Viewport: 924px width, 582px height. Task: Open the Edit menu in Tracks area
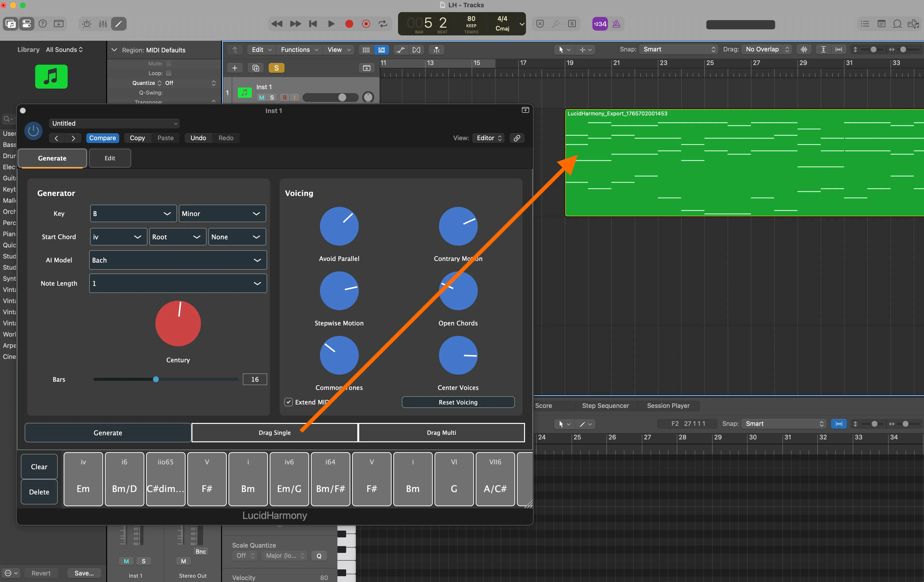262,49
